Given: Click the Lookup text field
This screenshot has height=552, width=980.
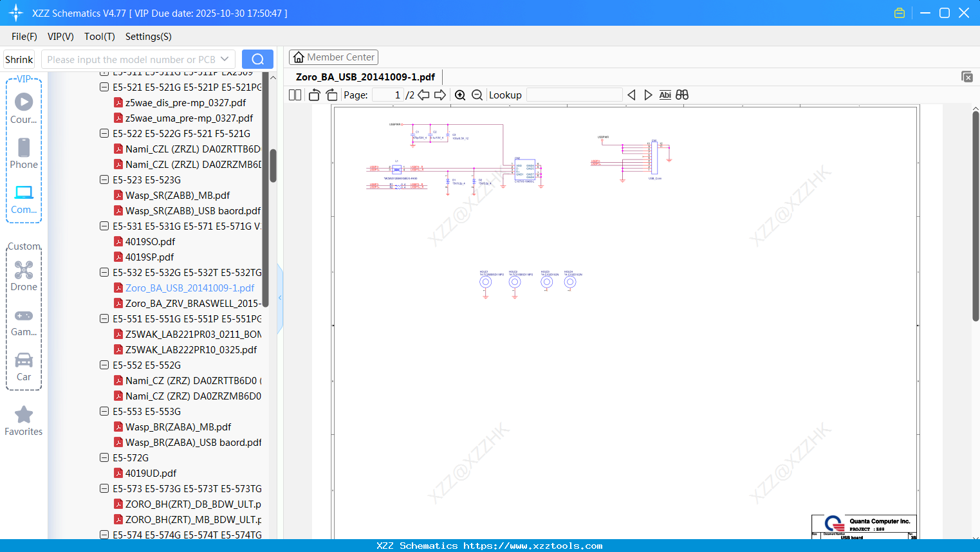Looking at the screenshot, I should tap(575, 95).
